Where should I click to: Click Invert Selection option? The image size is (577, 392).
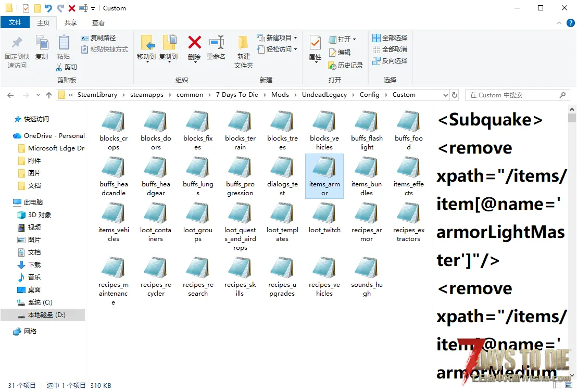point(390,61)
